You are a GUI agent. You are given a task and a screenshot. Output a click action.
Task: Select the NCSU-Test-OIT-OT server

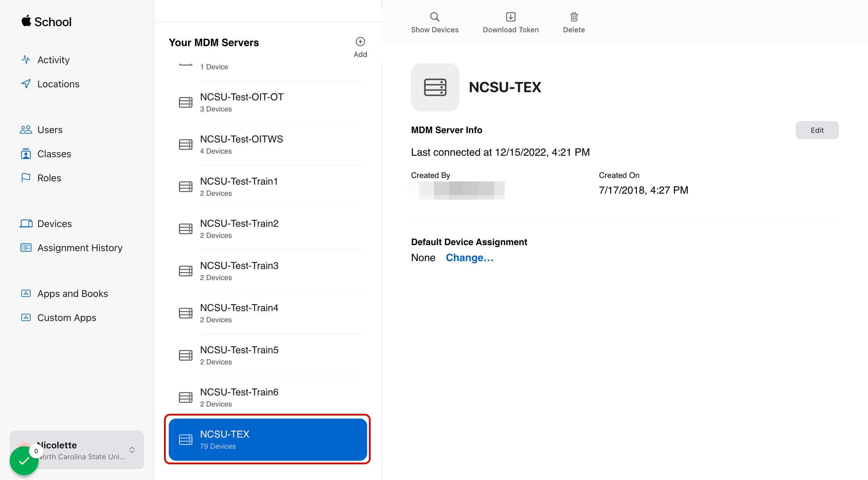(268, 102)
